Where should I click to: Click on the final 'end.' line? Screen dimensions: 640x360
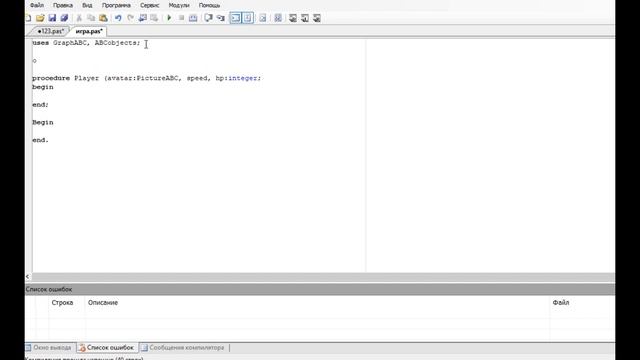coord(40,140)
